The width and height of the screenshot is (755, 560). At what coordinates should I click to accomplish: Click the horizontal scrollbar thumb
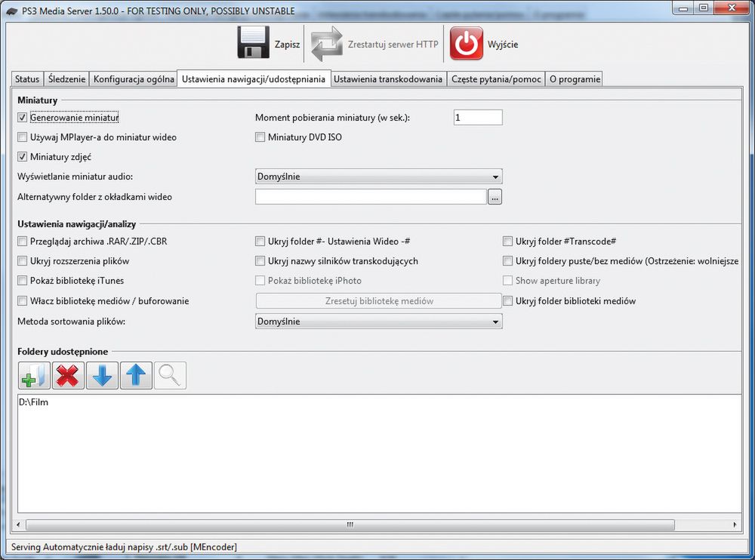point(350,525)
